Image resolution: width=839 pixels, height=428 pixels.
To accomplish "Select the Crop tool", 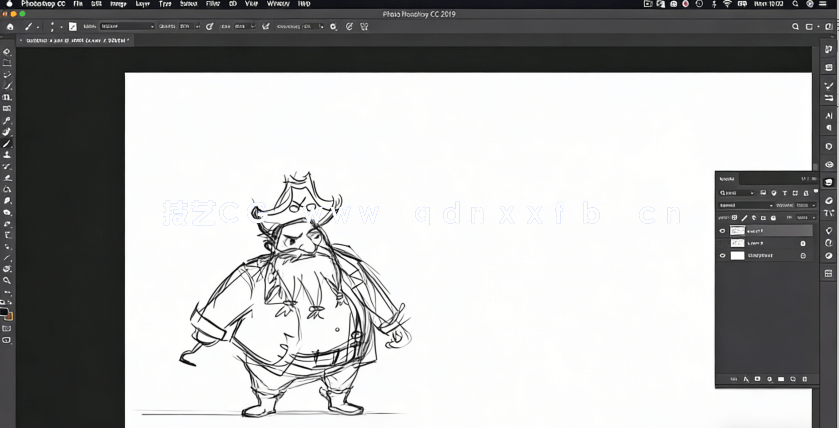I will coord(7,97).
